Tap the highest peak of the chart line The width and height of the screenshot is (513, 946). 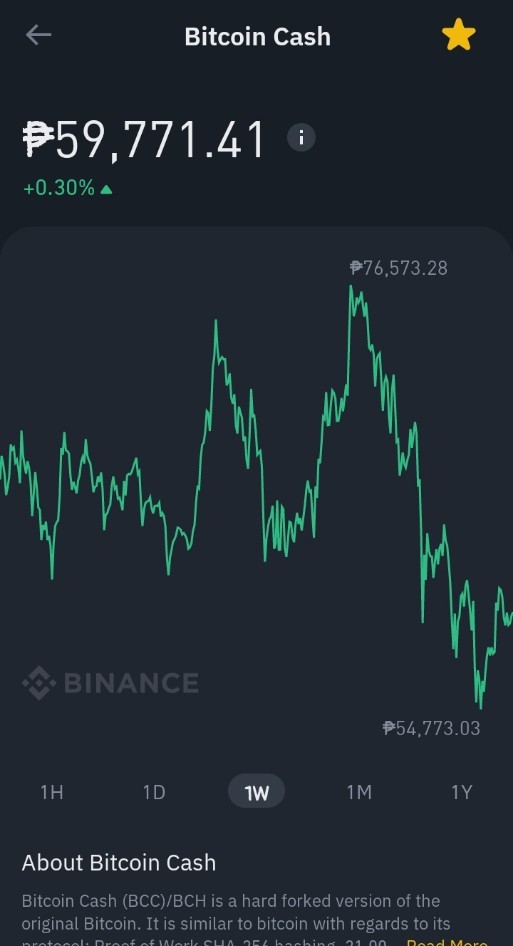point(351,288)
